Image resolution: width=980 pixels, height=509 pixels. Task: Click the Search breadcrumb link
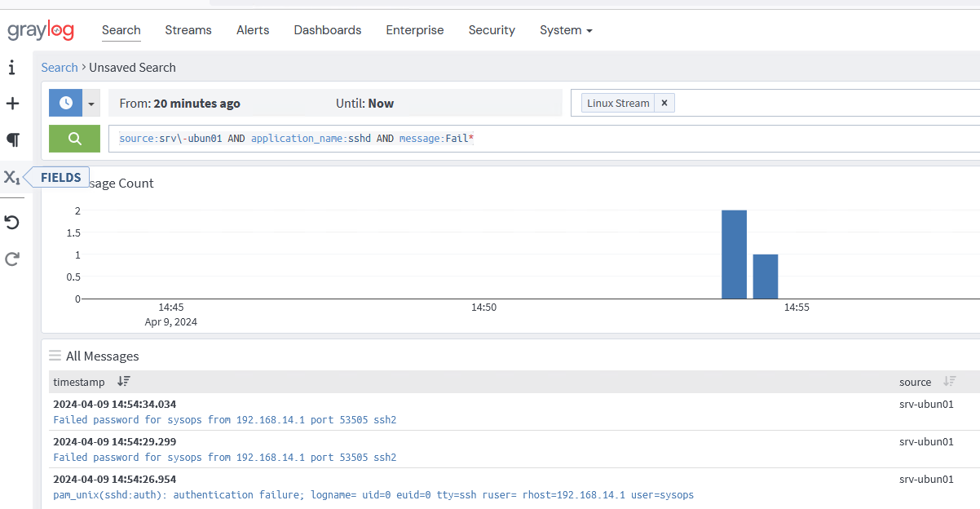pos(60,68)
